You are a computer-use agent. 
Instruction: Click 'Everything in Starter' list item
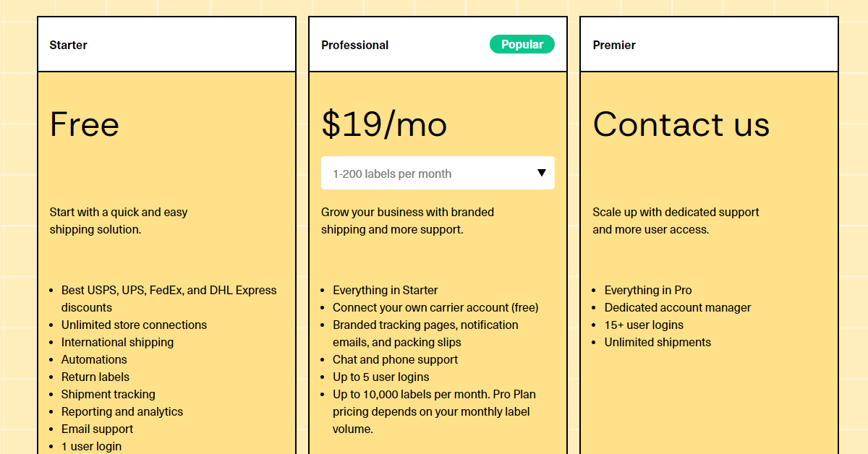[x=385, y=290]
